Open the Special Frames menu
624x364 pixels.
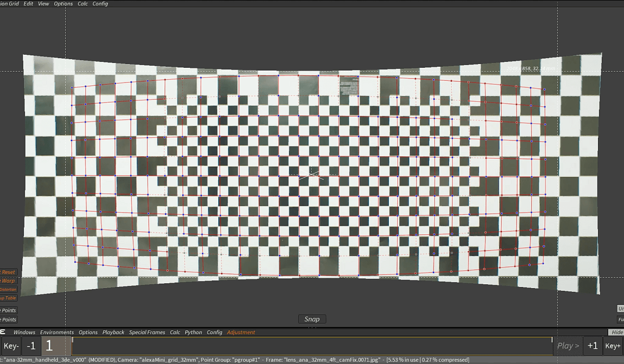147,332
